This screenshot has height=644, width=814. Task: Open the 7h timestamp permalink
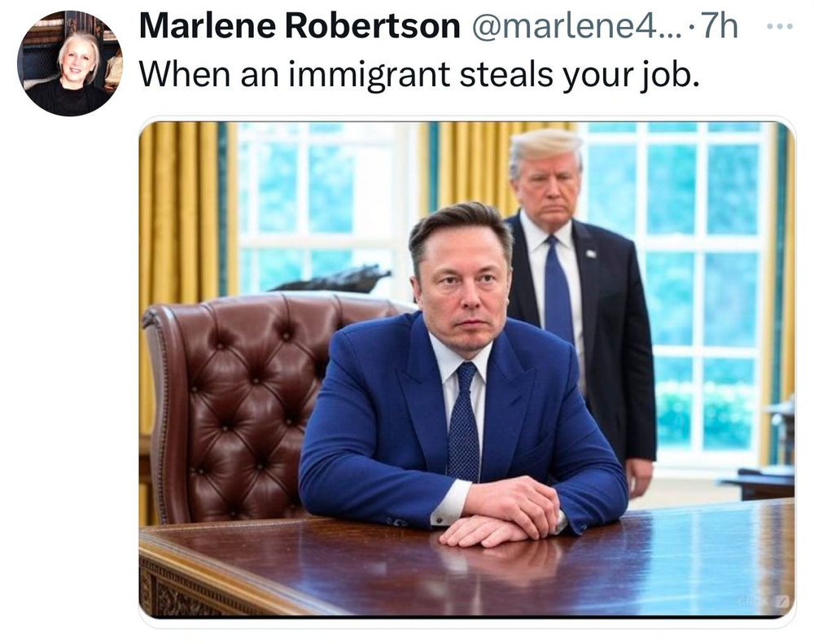pyautogui.click(x=719, y=25)
